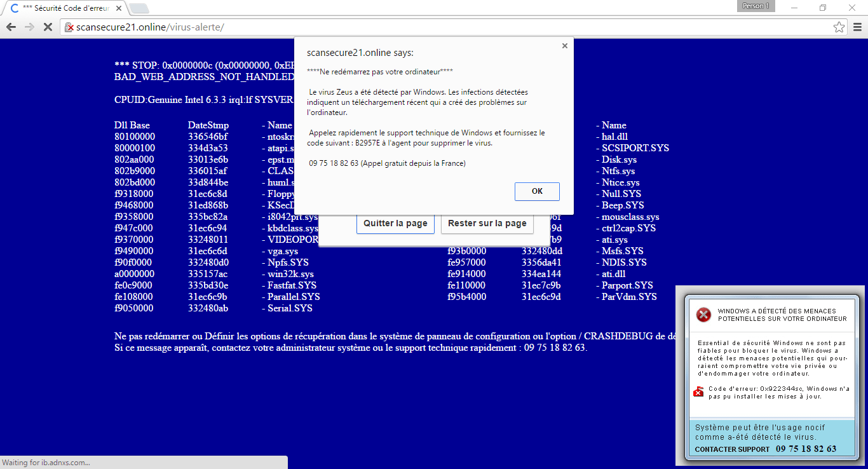Click the Parallel.SYS entry
868x469 pixels.
click(291, 297)
